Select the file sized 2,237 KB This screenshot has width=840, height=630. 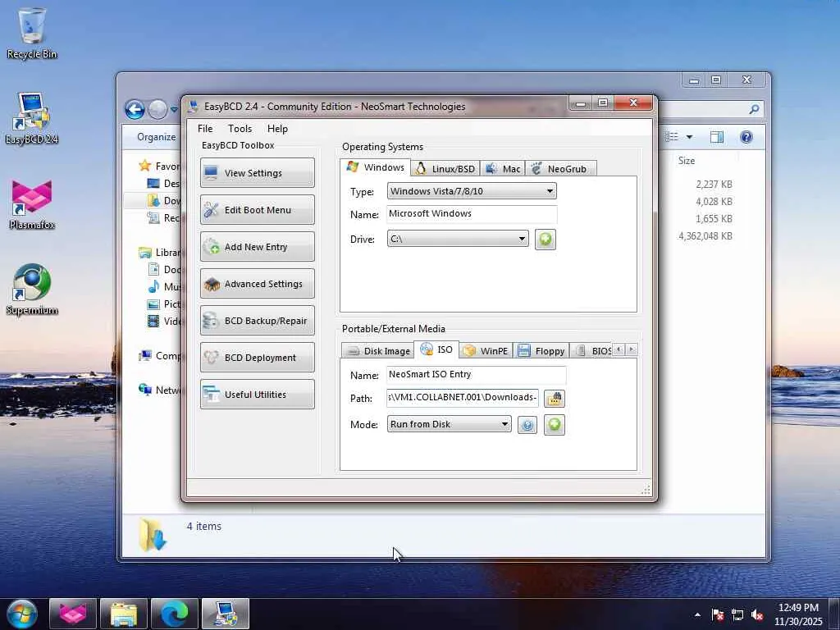[714, 185]
